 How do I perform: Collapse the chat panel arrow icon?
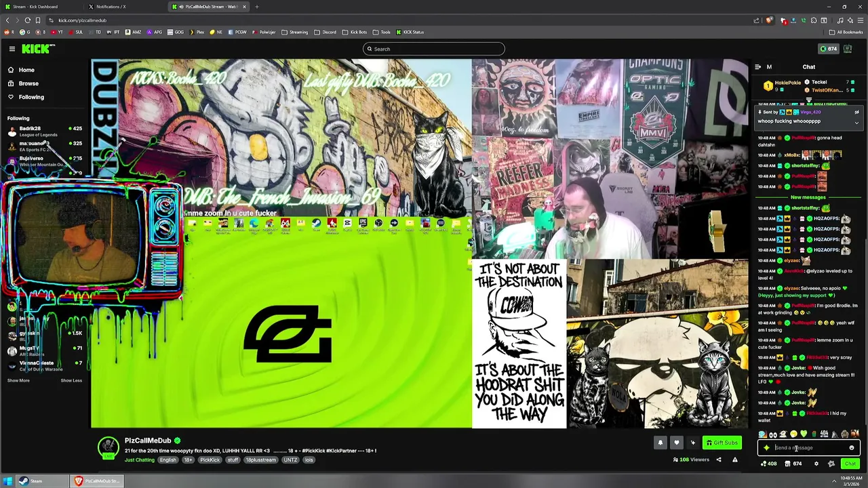[x=757, y=66]
